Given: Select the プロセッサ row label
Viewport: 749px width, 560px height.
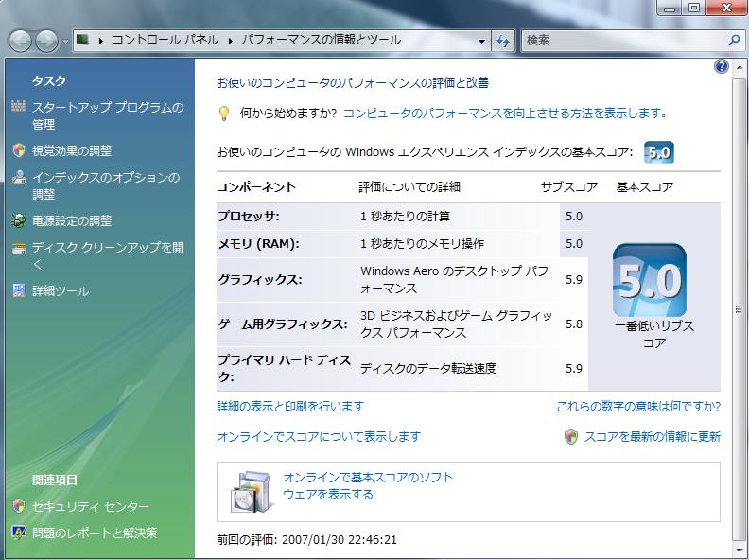Looking at the screenshot, I should [x=249, y=217].
